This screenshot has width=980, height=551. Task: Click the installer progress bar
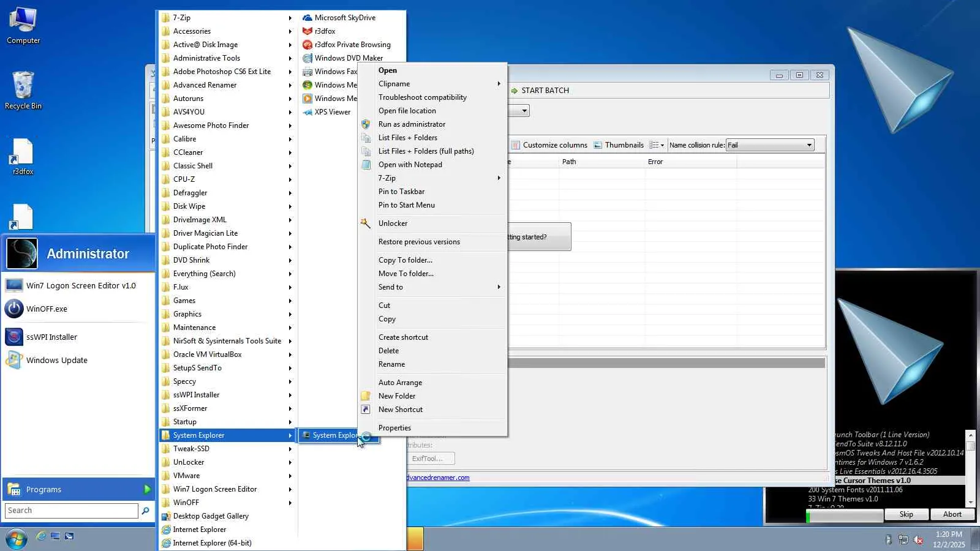coord(845,517)
